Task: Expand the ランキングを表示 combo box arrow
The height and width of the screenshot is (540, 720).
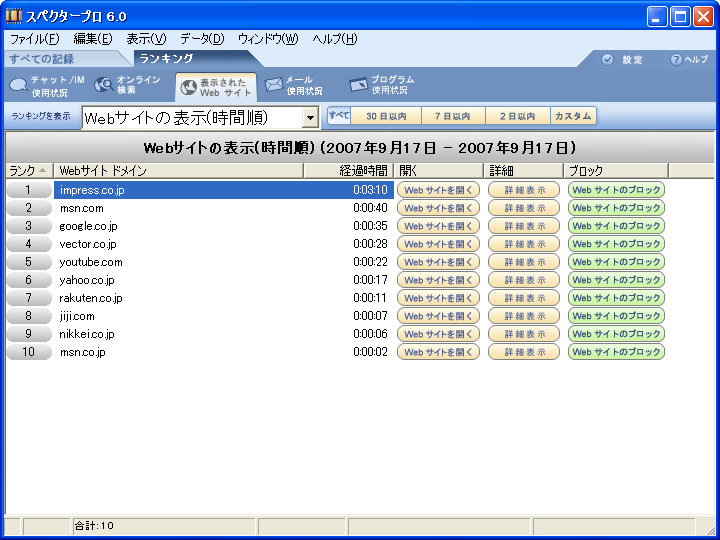Action: pos(310,118)
